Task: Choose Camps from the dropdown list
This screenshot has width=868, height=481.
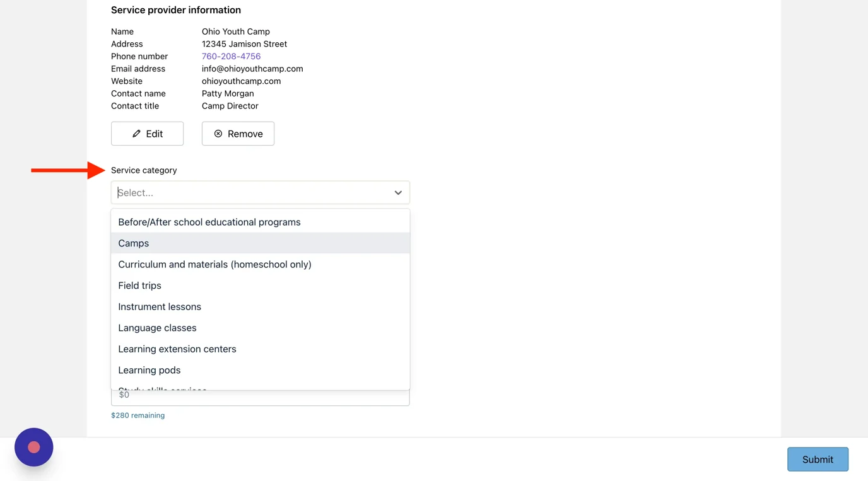Action: point(261,243)
